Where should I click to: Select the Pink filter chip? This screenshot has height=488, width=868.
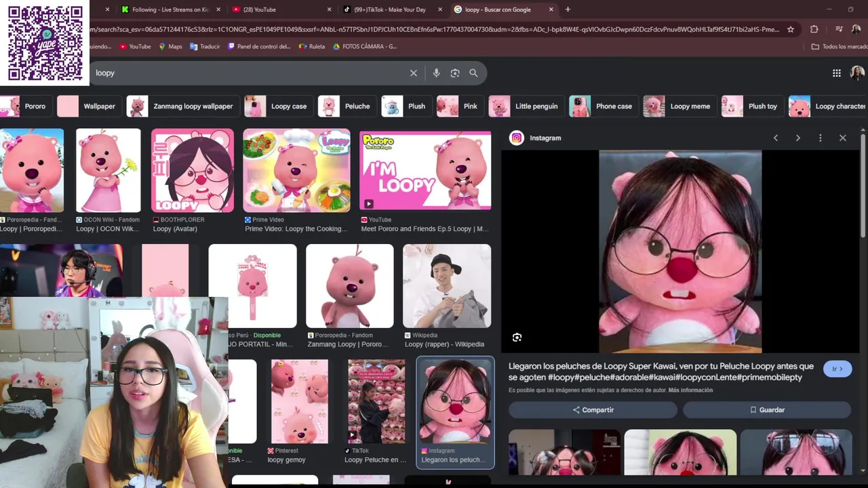460,106
